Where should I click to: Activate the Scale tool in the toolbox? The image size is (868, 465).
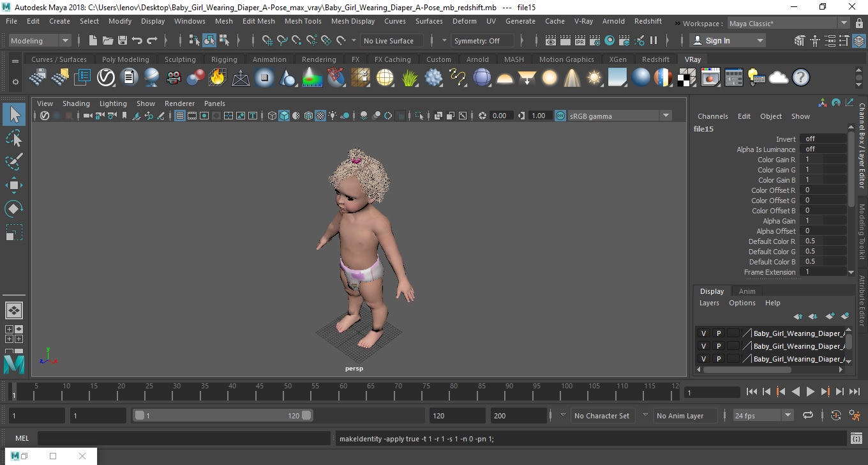click(14, 232)
